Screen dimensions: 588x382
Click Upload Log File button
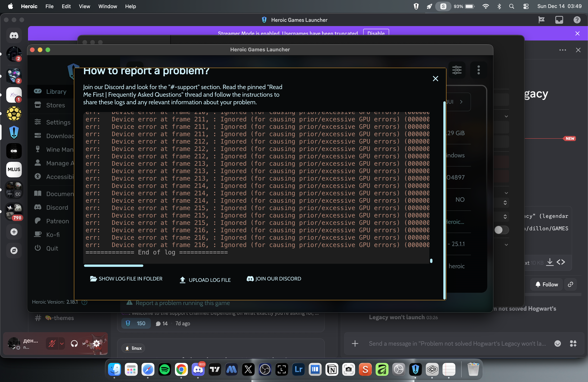click(x=205, y=280)
